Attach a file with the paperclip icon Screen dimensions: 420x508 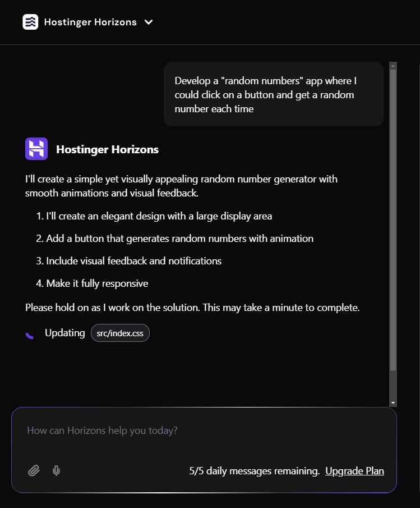pyautogui.click(x=34, y=470)
